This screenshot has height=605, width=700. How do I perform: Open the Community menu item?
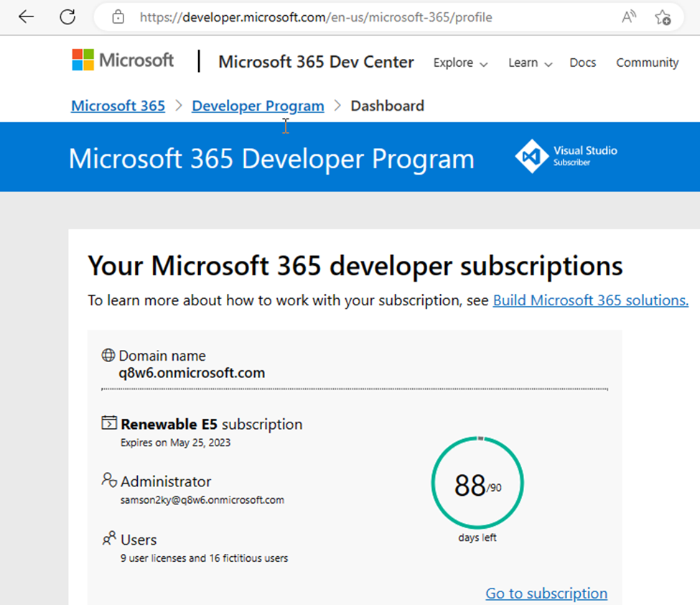[648, 63]
